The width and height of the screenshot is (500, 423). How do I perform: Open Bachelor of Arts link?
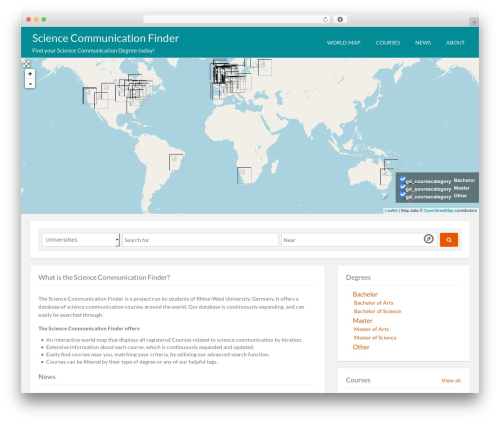click(x=373, y=303)
